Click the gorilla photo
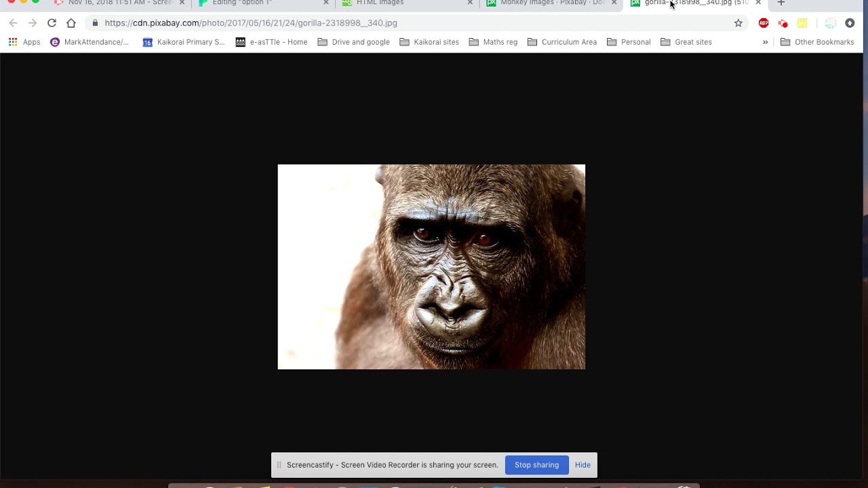This screenshot has width=868, height=488. (x=431, y=266)
